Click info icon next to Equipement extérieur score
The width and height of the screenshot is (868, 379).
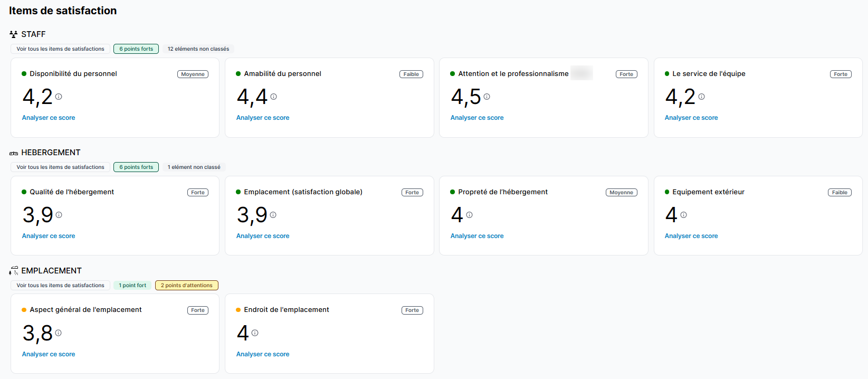point(683,215)
